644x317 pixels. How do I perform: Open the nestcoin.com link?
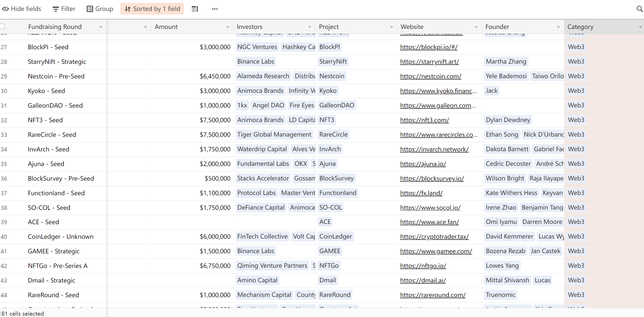(x=431, y=76)
